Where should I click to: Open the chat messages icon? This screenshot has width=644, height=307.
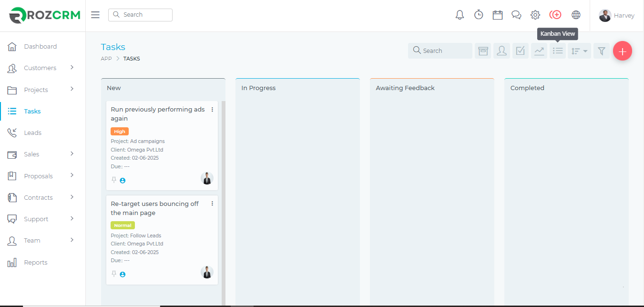(516, 15)
